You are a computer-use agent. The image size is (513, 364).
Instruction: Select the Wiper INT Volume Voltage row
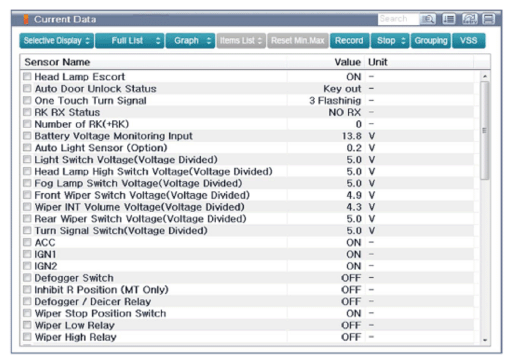coord(247,207)
